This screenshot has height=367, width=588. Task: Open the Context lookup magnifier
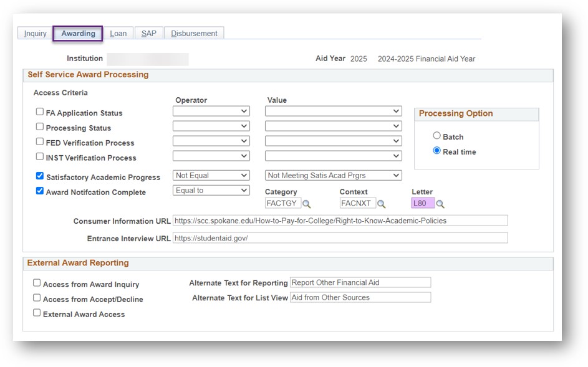click(381, 204)
